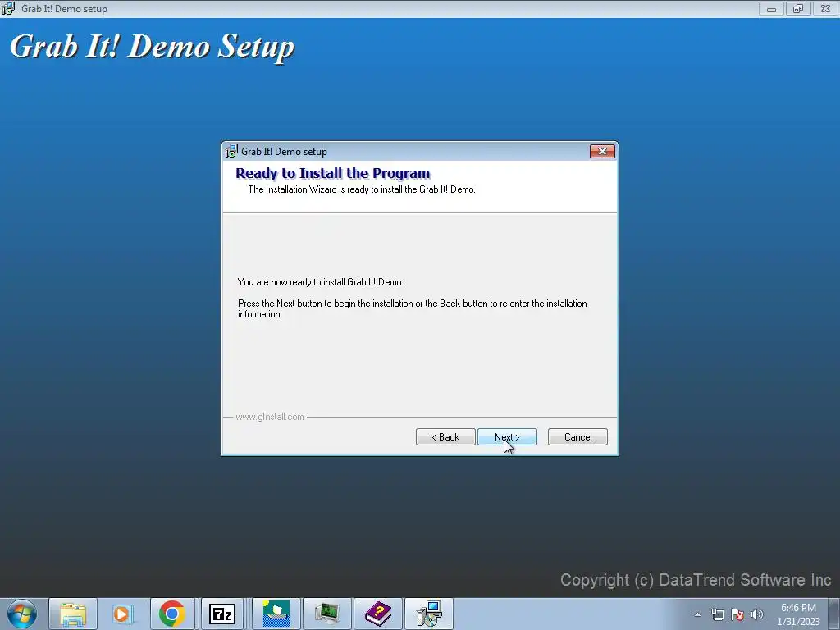Open the green ship app on taskbar

(x=276, y=614)
